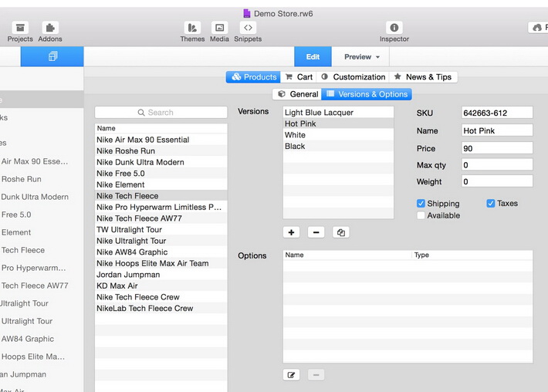
Task: Select Nike Ultralight Tour product
Action: 161,241
